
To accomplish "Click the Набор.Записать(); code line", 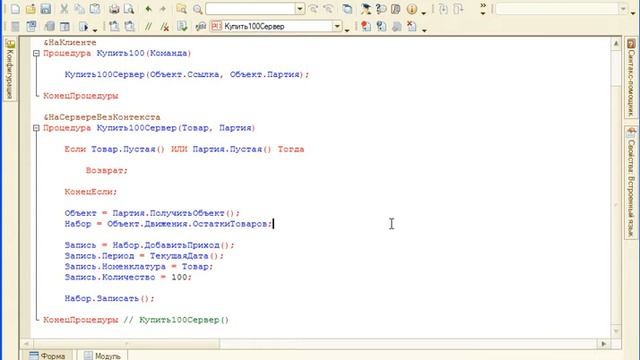I will coord(109,298).
